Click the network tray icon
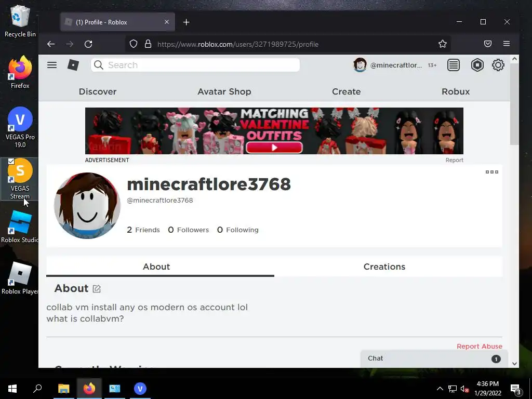 [x=453, y=389]
